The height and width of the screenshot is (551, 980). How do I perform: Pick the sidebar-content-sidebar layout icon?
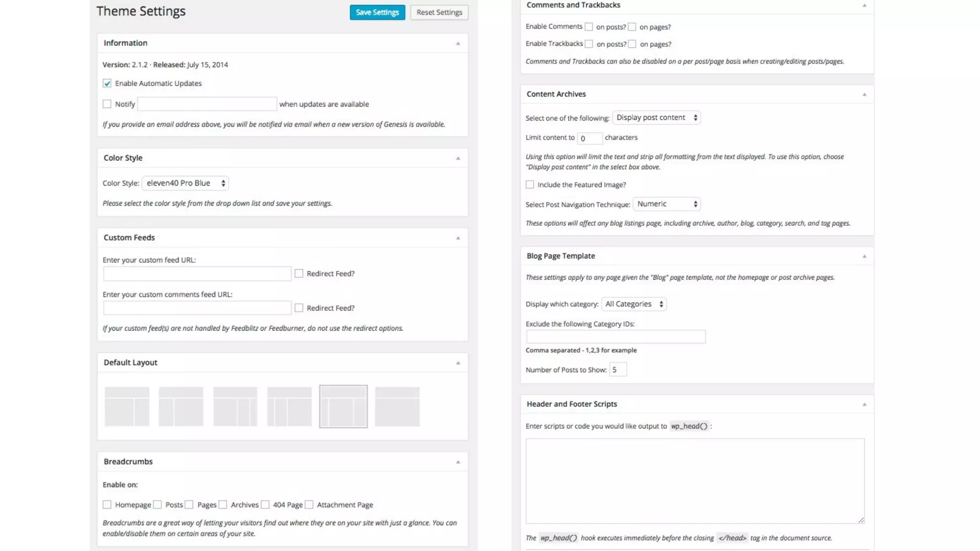pyautogui.click(x=343, y=407)
